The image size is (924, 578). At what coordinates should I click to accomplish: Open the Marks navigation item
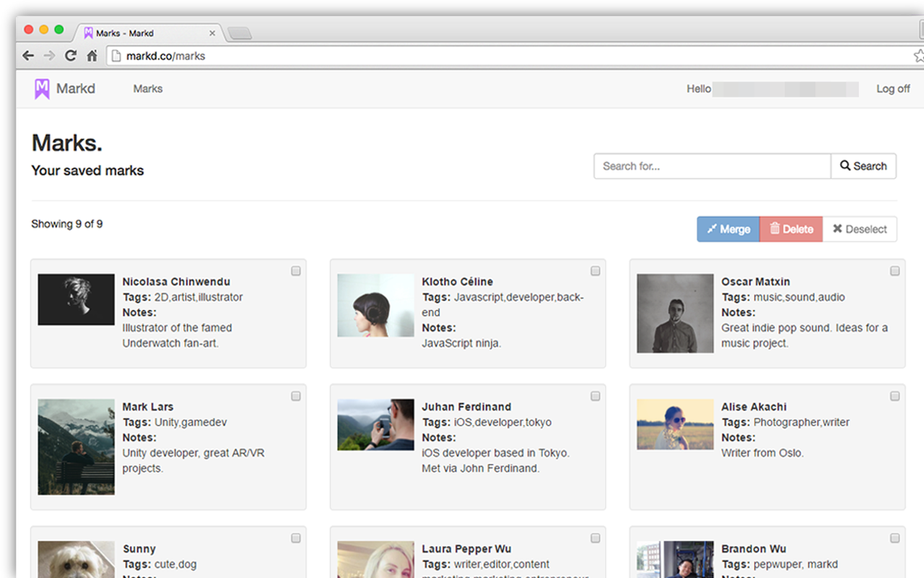[148, 89]
